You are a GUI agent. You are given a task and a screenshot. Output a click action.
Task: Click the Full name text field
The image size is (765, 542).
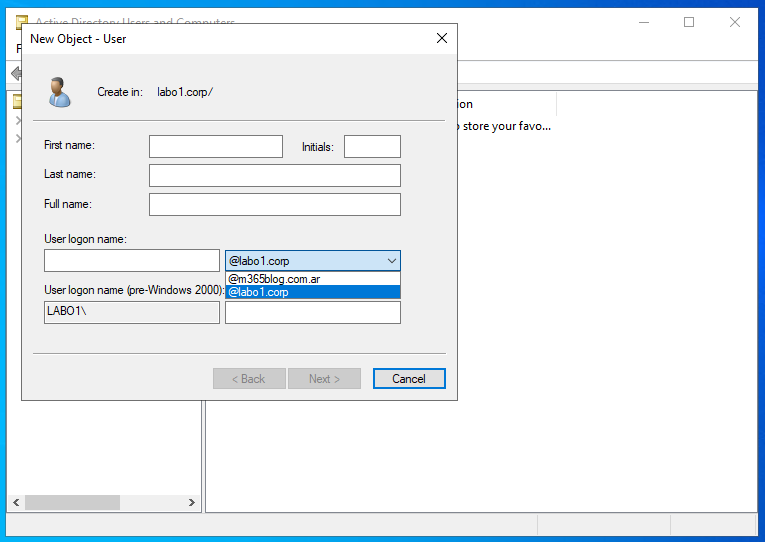(x=274, y=205)
